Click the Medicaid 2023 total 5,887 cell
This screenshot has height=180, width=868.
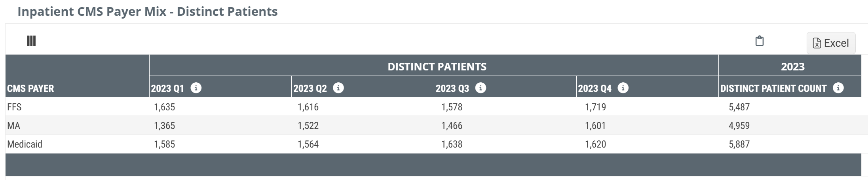click(739, 144)
